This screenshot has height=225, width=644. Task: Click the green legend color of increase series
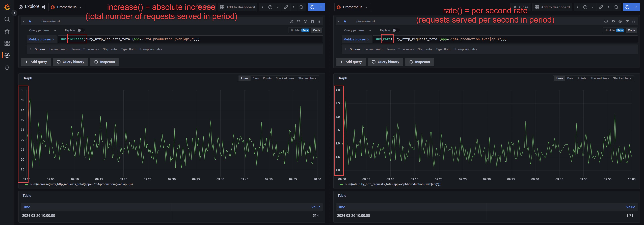(x=26, y=184)
